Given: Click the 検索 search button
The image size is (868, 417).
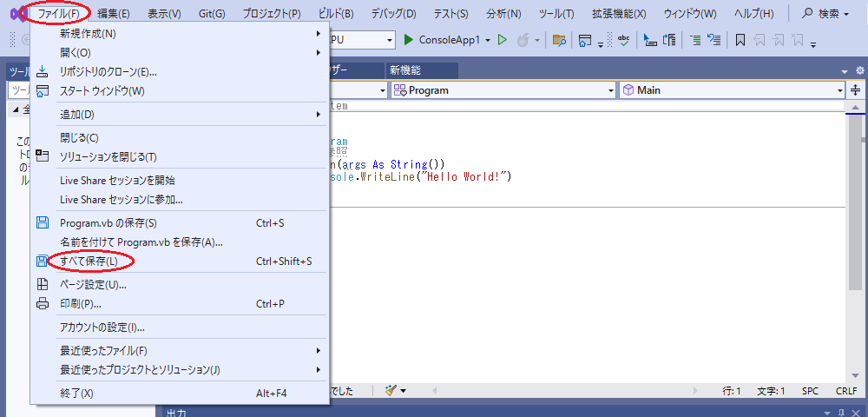Looking at the screenshot, I should click(825, 13).
